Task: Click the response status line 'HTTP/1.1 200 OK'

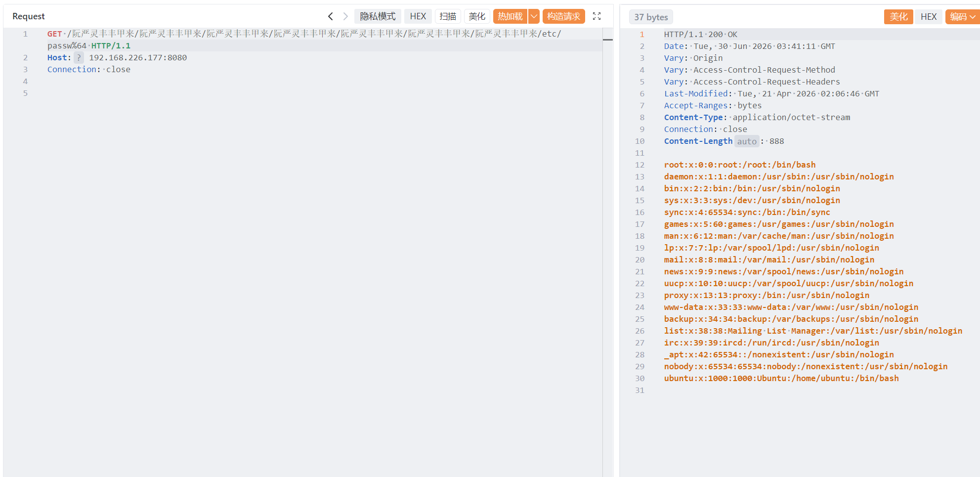Action: pyautogui.click(x=700, y=35)
